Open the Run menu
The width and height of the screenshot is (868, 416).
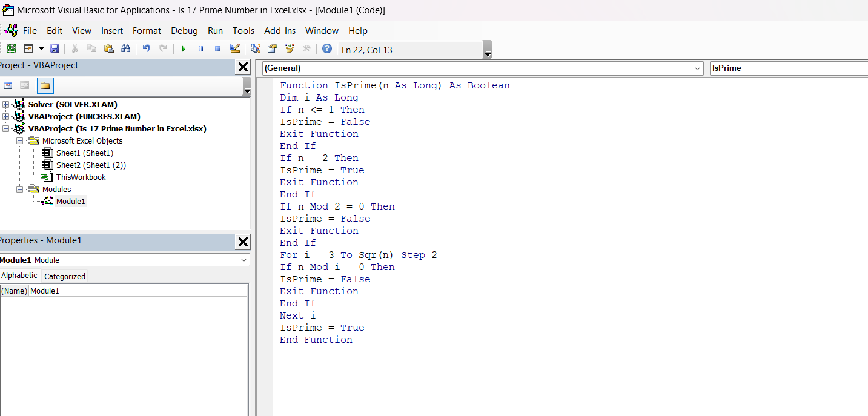pyautogui.click(x=215, y=30)
